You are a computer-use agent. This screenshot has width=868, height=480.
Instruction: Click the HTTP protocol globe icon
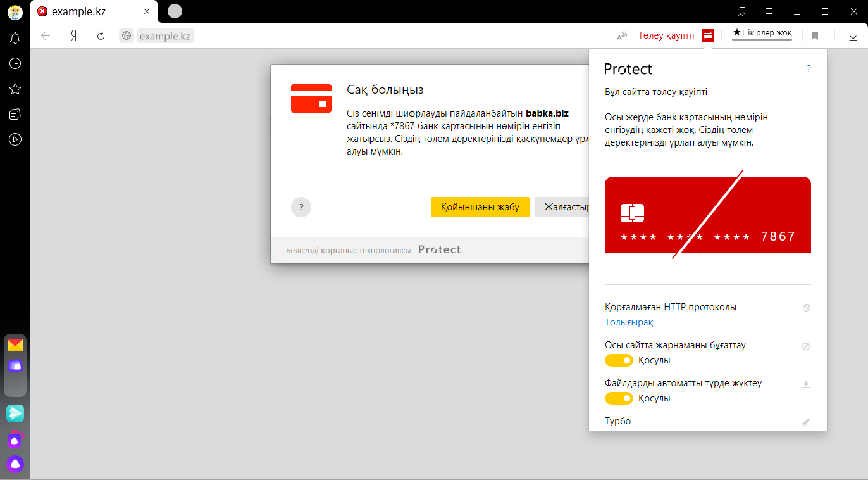point(806,308)
